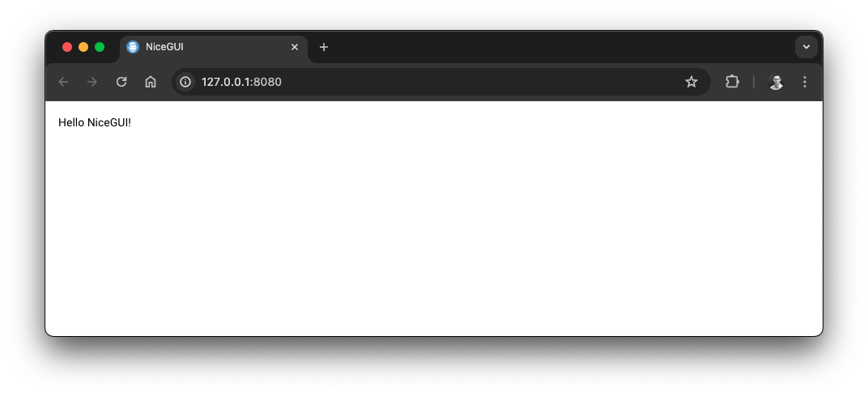This screenshot has height=396, width=868.
Task: Minimize the window with yellow button
Action: click(x=83, y=47)
